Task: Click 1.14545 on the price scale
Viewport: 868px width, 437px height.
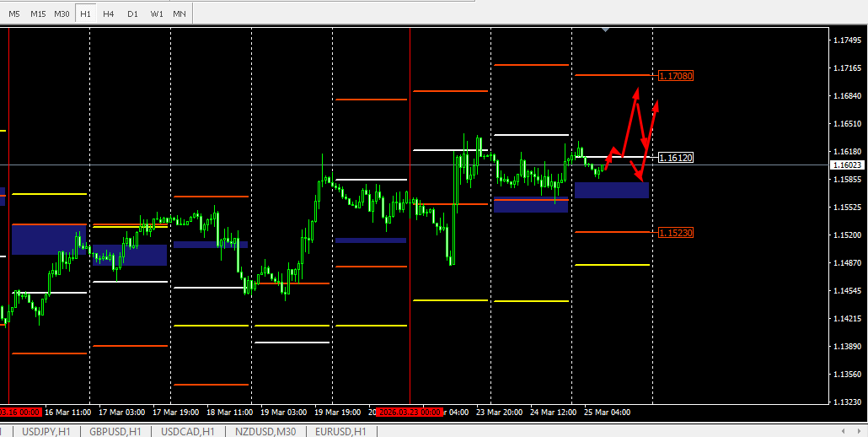Action: 848,291
